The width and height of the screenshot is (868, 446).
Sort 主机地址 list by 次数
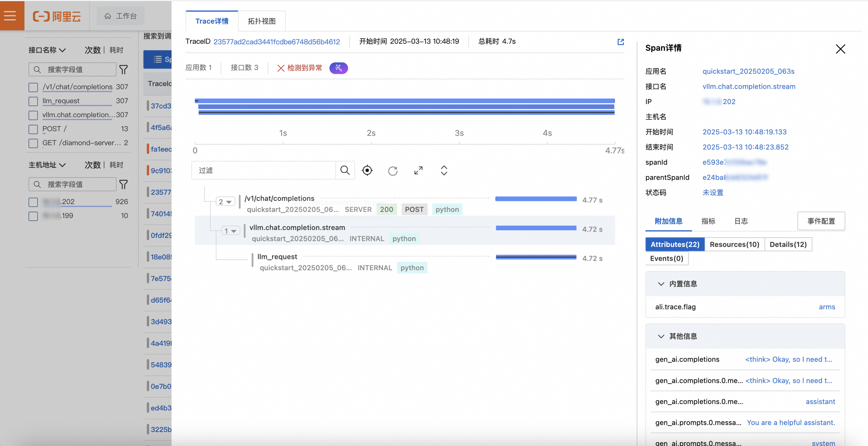93,165
